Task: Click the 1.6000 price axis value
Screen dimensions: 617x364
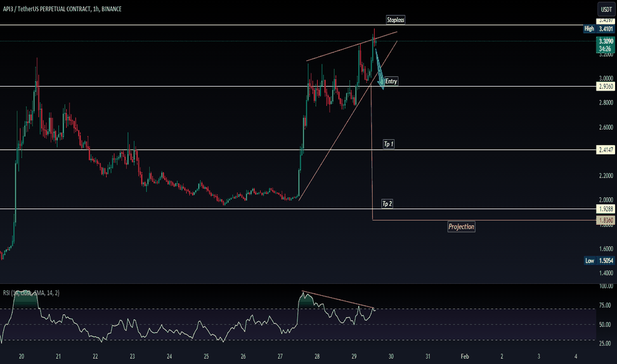Action: click(x=606, y=249)
